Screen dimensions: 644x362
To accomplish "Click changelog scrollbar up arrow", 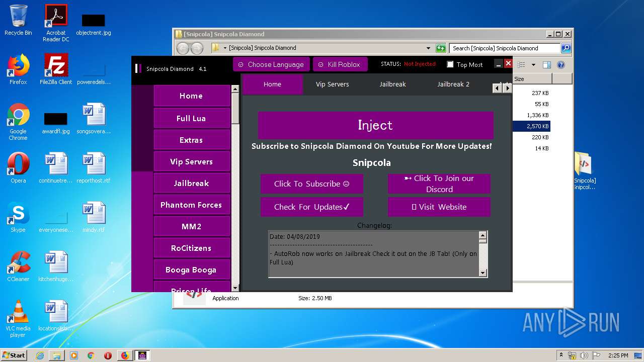I will (483, 235).
